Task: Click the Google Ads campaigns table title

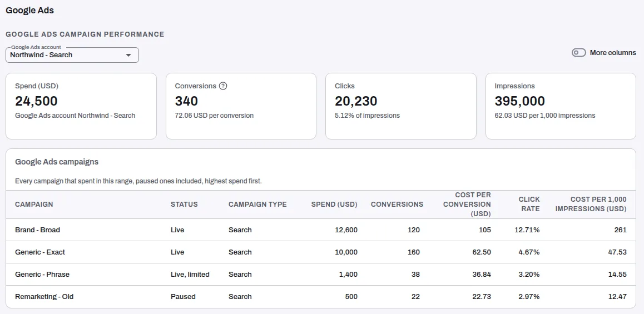Action: (57, 162)
